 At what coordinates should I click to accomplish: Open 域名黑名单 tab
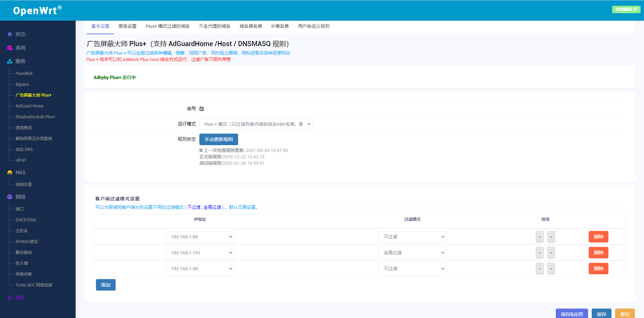tap(251, 26)
